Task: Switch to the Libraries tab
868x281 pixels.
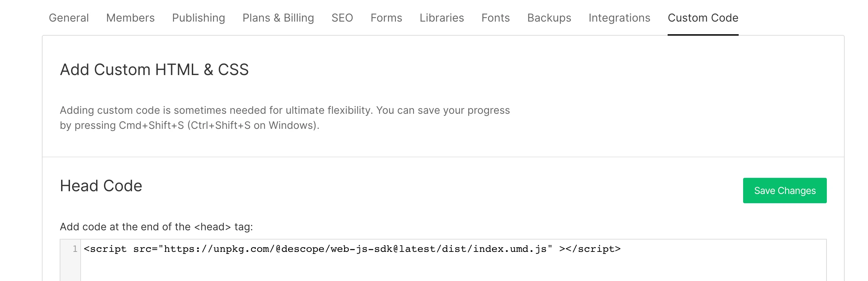Action: (x=441, y=18)
